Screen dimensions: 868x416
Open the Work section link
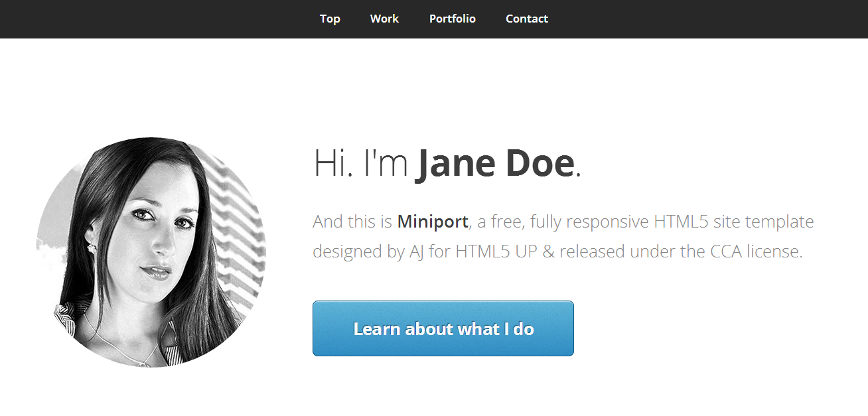(384, 19)
